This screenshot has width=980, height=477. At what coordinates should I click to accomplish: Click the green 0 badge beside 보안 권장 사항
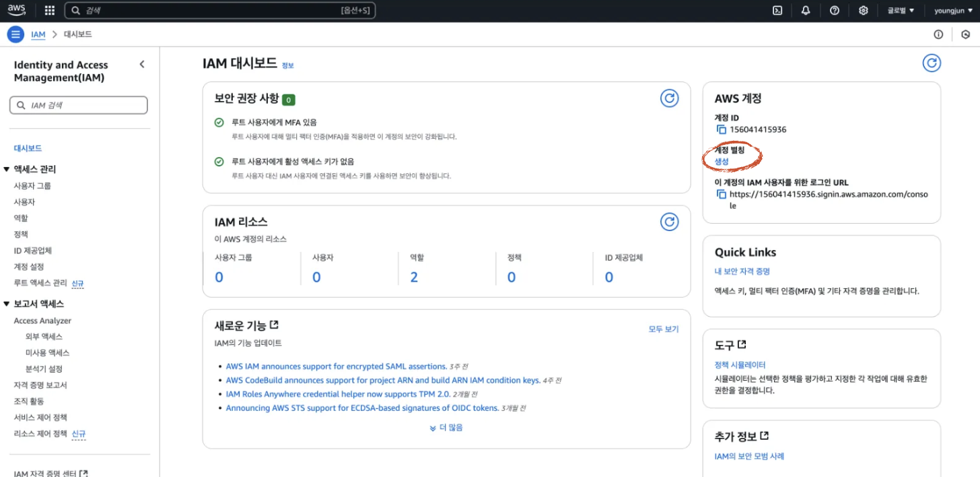click(289, 100)
